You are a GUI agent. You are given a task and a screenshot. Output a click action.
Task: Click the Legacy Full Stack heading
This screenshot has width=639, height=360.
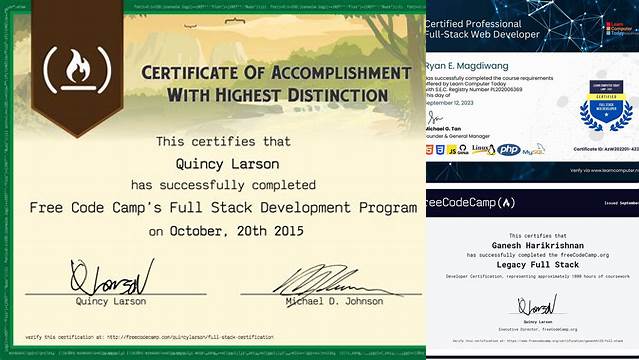click(x=538, y=265)
